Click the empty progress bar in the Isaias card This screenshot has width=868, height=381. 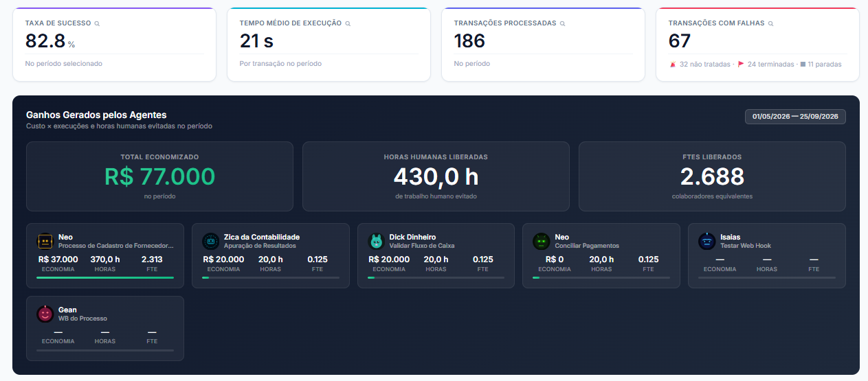point(767,277)
